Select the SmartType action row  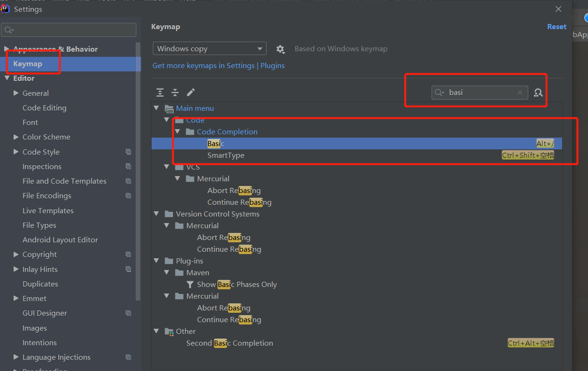tap(357, 155)
